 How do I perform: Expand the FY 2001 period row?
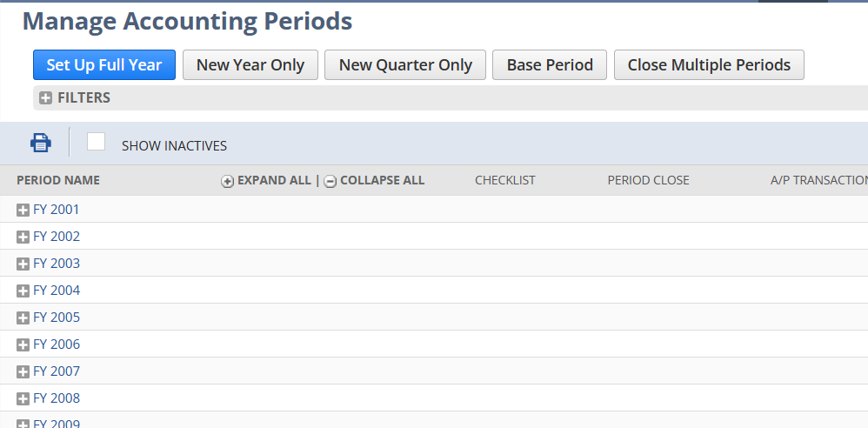[23, 210]
